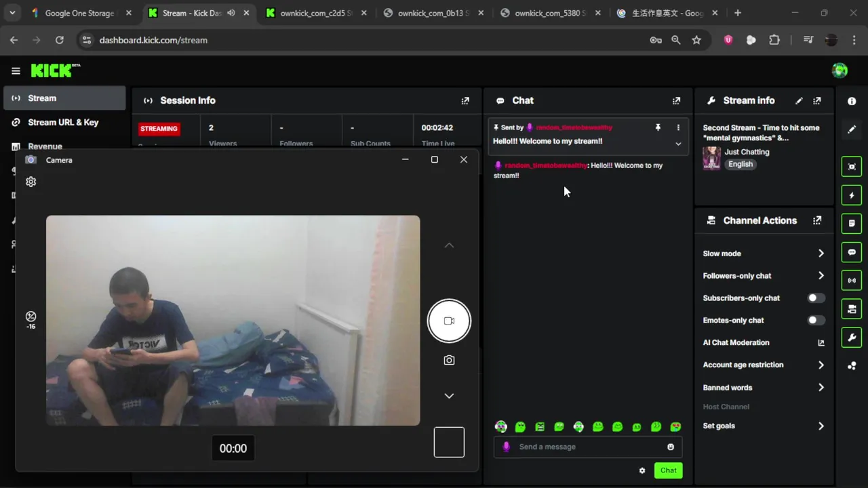Click the heart-eyes emote
The image size is (868, 488).
pyautogui.click(x=675, y=427)
